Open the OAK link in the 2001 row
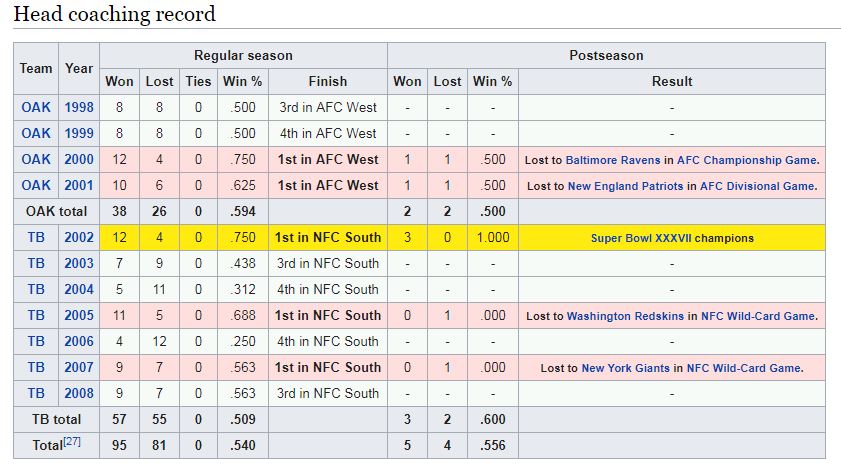The width and height of the screenshot is (841, 476). pos(36,185)
